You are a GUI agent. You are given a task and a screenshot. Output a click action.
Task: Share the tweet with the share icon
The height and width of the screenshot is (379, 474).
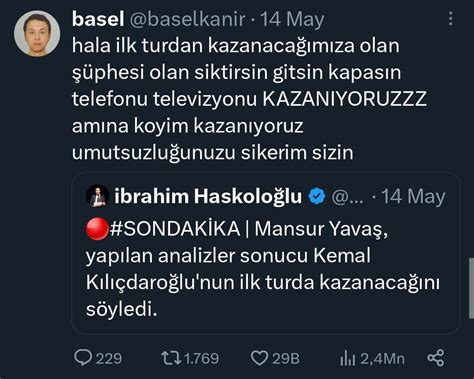click(436, 358)
